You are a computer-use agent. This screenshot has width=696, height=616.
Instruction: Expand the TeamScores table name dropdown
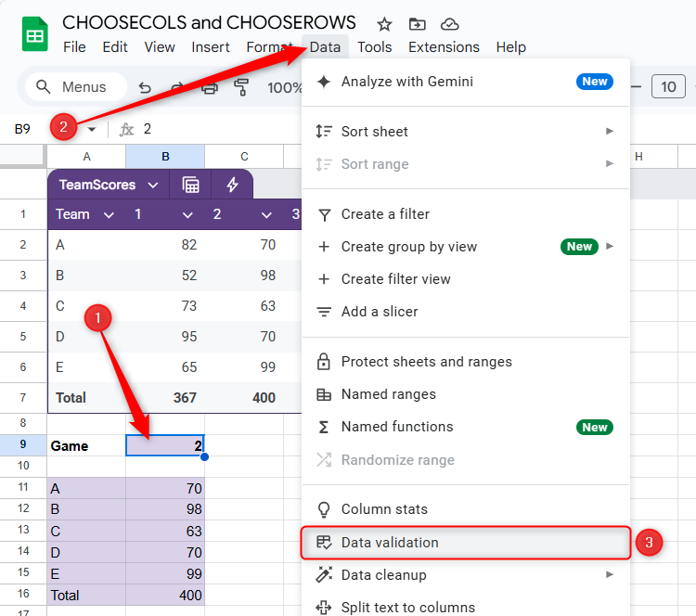coord(152,185)
